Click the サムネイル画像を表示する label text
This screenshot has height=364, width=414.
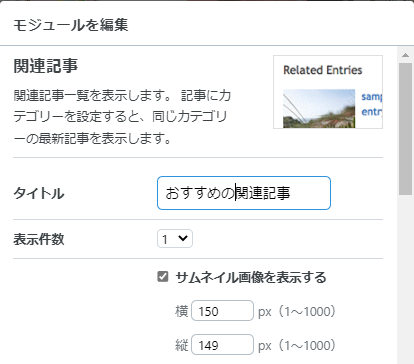(251, 277)
